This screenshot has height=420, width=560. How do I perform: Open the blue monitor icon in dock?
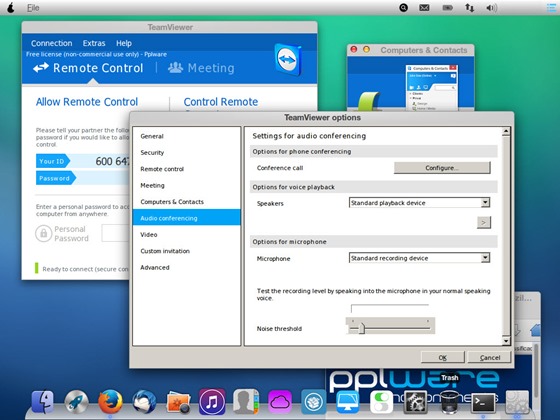(347, 402)
